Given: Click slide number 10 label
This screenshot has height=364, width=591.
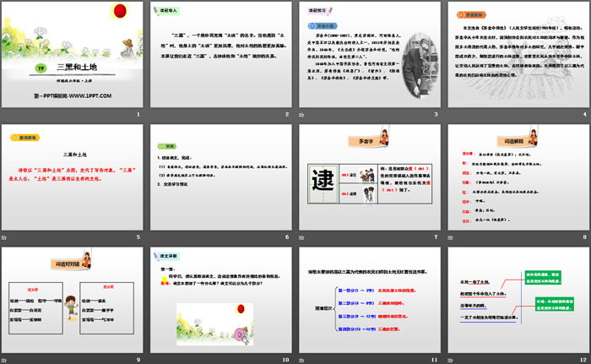Looking at the screenshot, I should point(285,360).
